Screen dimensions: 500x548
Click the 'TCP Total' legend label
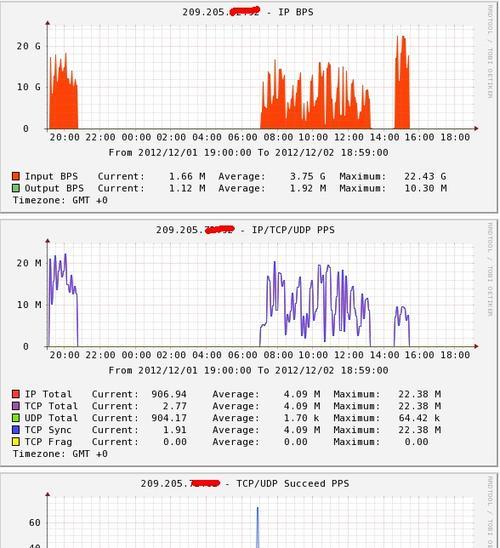point(51,406)
